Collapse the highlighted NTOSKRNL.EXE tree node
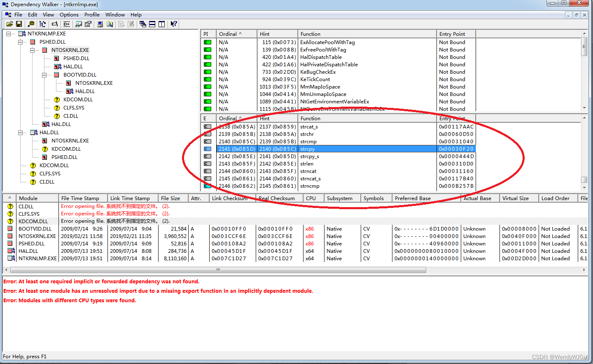 coord(33,50)
